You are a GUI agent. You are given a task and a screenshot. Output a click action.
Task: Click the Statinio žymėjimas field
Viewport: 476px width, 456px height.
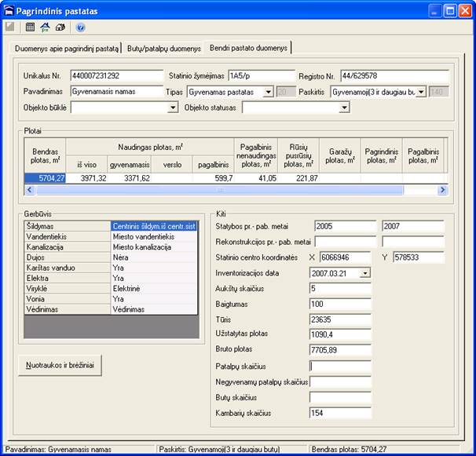point(262,76)
